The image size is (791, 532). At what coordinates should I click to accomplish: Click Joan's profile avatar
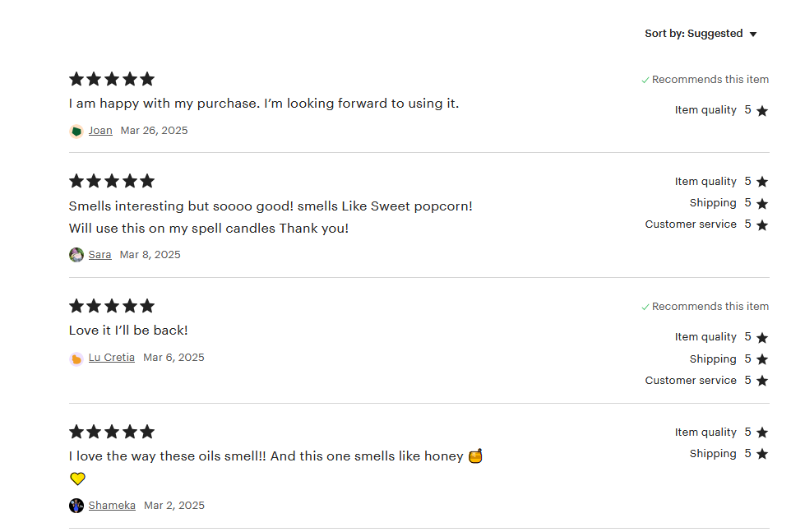pos(76,131)
